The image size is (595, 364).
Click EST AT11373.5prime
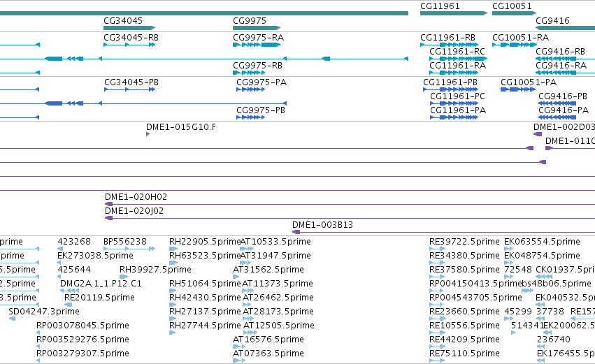(278, 283)
